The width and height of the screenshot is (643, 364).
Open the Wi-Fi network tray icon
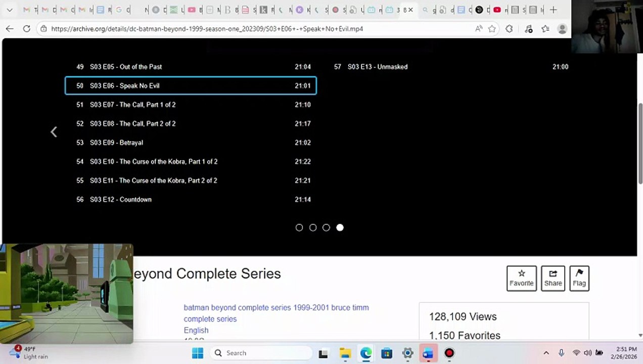click(576, 353)
